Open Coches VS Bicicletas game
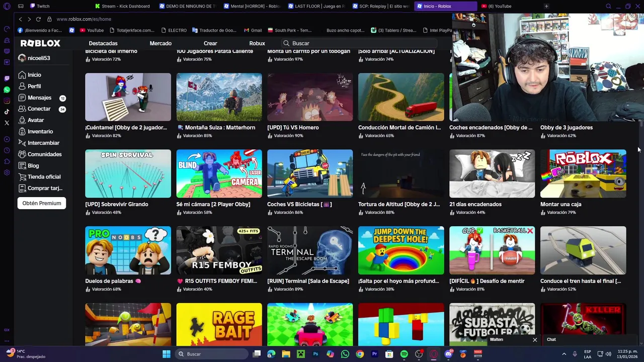This screenshot has width=644, height=362. (x=310, y=173)
